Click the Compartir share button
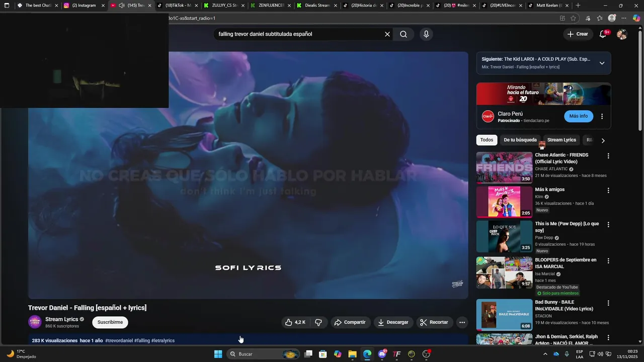 350,322
